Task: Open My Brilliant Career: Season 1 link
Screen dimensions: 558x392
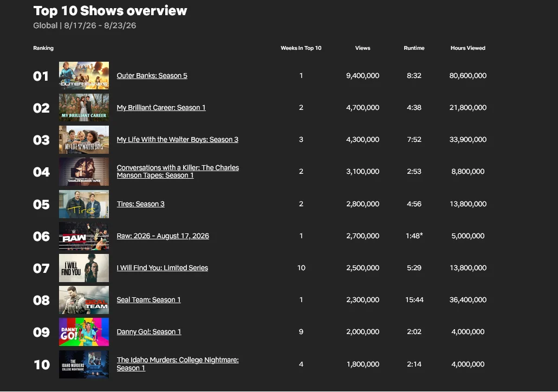Action: [161, 107]
